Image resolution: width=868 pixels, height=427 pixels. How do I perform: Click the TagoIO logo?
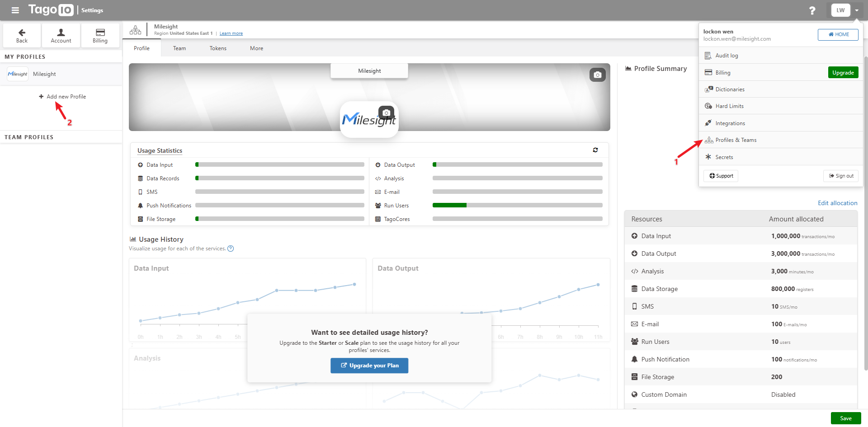pyautogui.click(x=51, y=10)
